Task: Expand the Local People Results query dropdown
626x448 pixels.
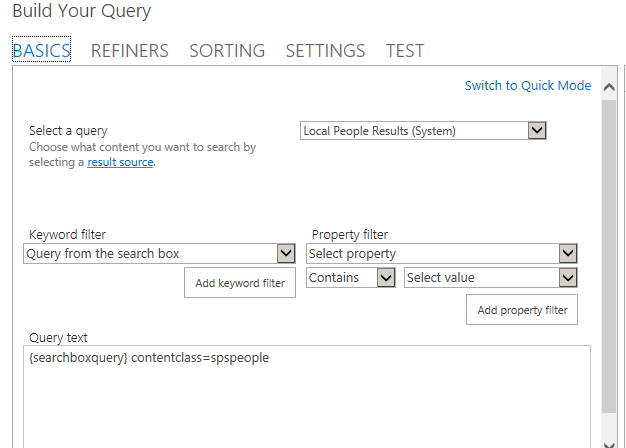Action: (x=536, y=131)
